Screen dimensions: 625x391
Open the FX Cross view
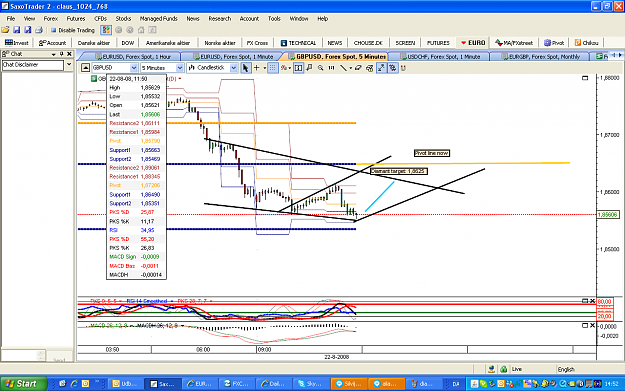pos(257,43)
